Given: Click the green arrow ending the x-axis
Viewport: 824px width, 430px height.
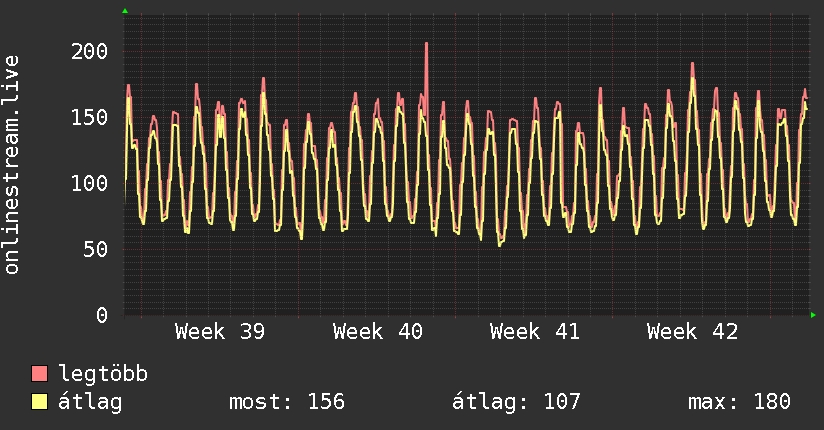Looking at the screenshot, I should coord(814,315).
